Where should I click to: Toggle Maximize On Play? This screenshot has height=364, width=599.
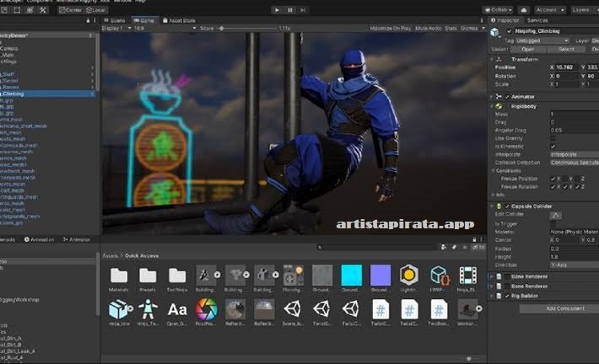391,29
